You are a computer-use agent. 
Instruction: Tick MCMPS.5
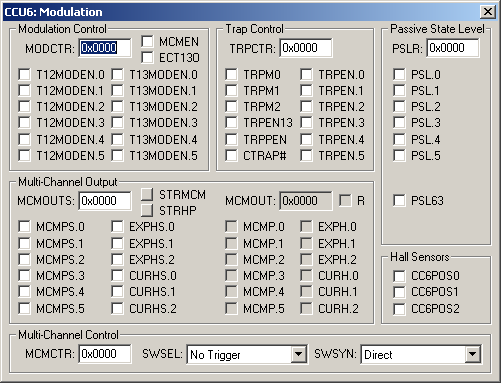[x=24, y=308]
